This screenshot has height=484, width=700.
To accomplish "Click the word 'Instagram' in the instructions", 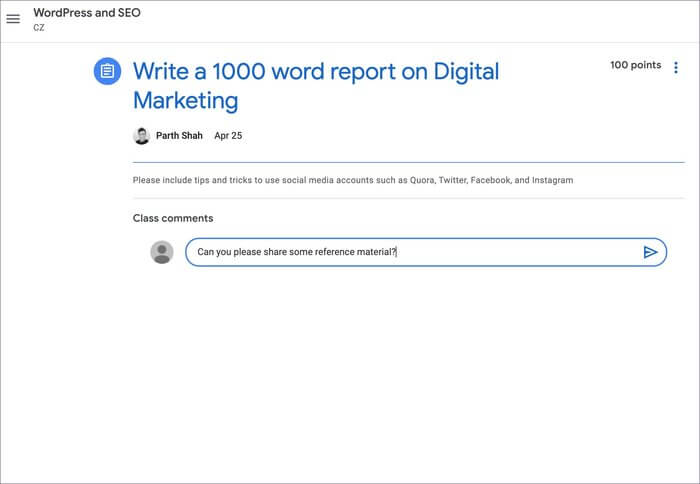I will (551, 181).
